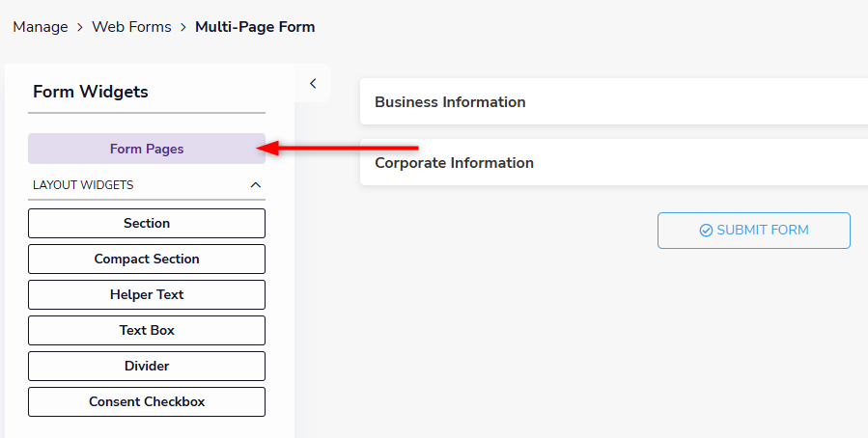Click the Multi-Page Form breadcrumb title

click(255, 27)
